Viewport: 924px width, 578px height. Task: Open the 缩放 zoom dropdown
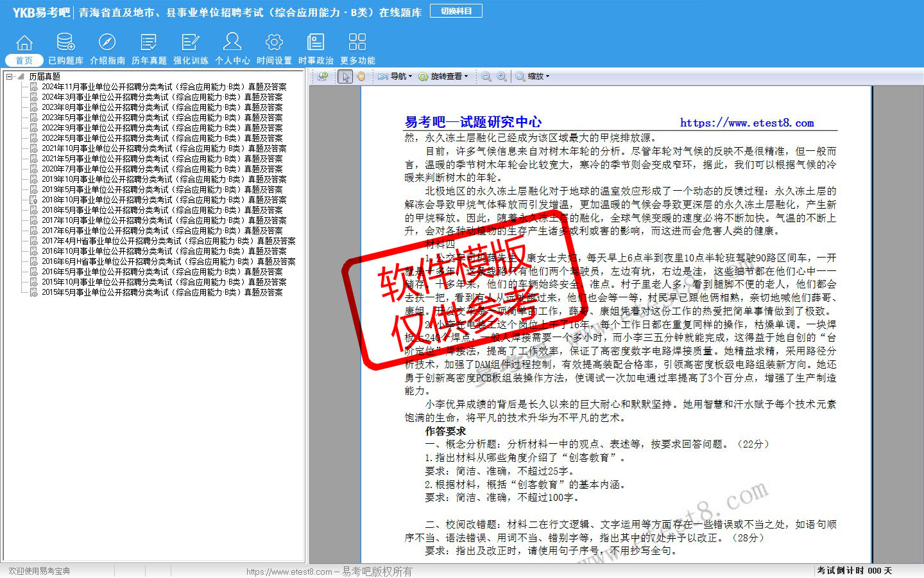[x=533, y=76]
